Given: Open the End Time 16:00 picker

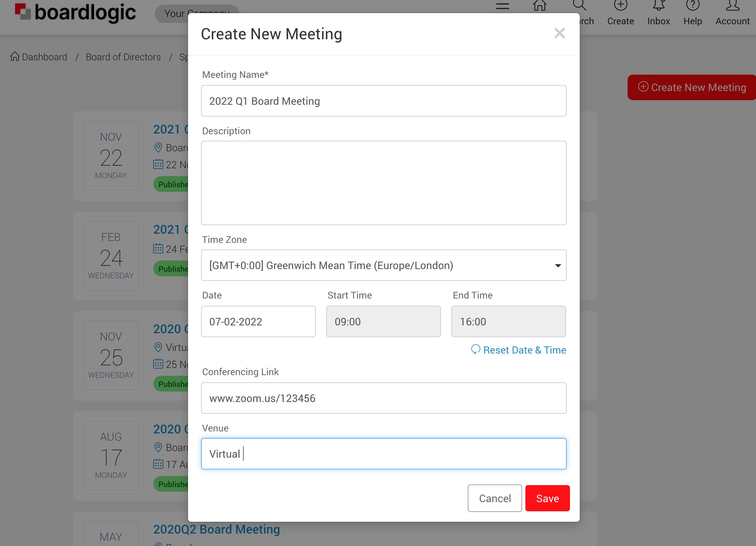Looking at the screenshot, I should coord(508,321).
